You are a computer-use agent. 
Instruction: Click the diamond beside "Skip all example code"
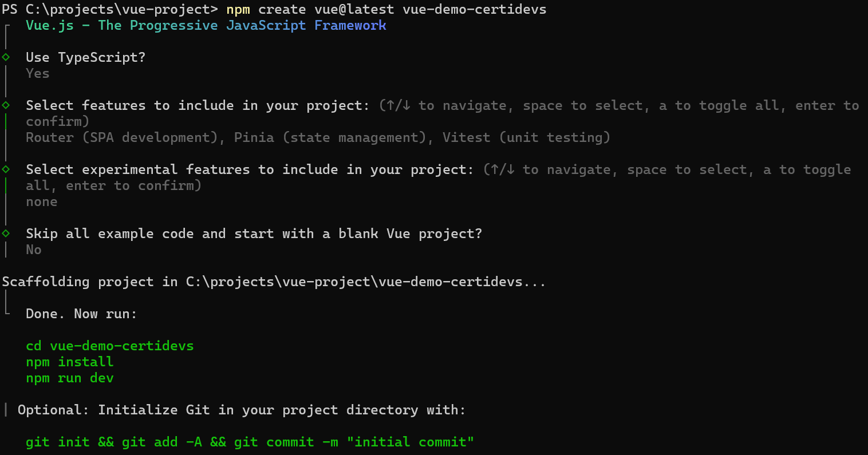pos(6,234)
